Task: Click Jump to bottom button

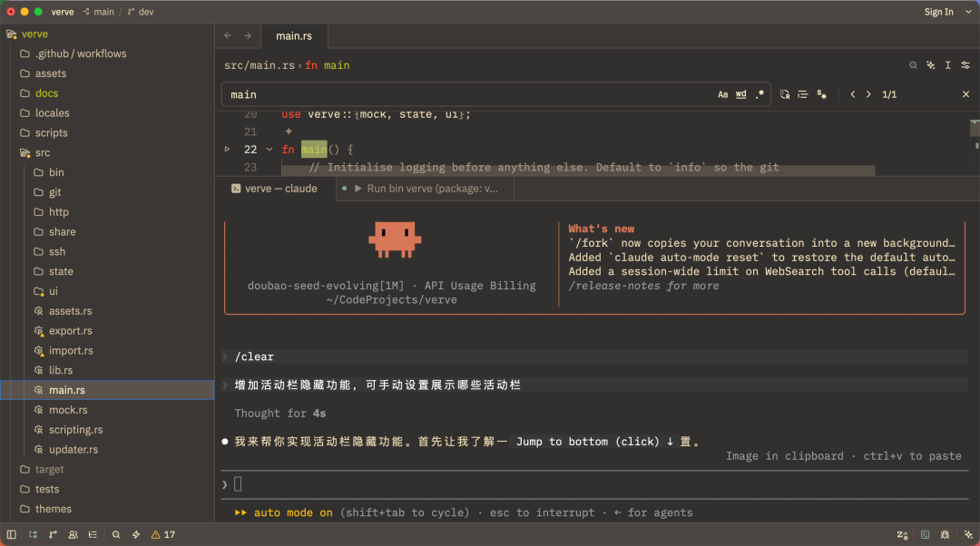Action: pyautogui.click(x=594, y=441)
